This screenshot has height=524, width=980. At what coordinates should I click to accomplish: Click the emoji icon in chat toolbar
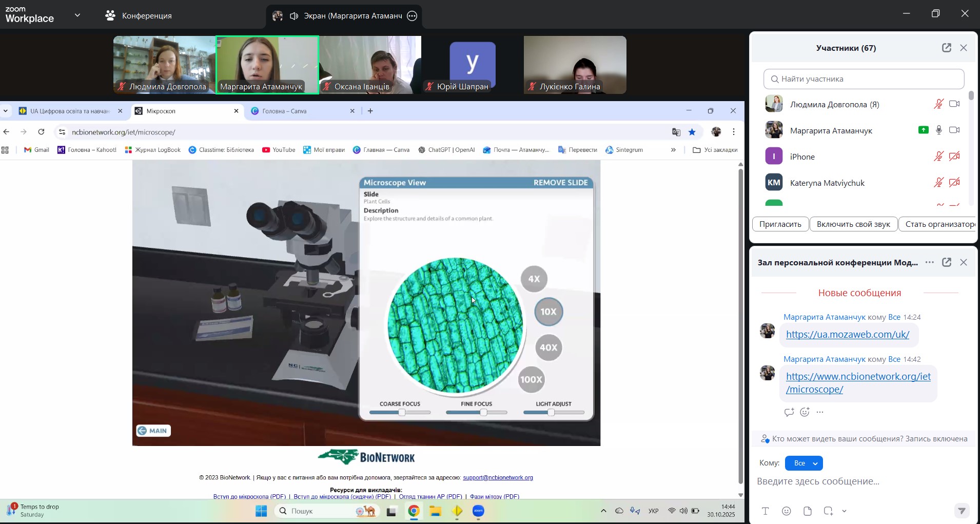[786, 511]
